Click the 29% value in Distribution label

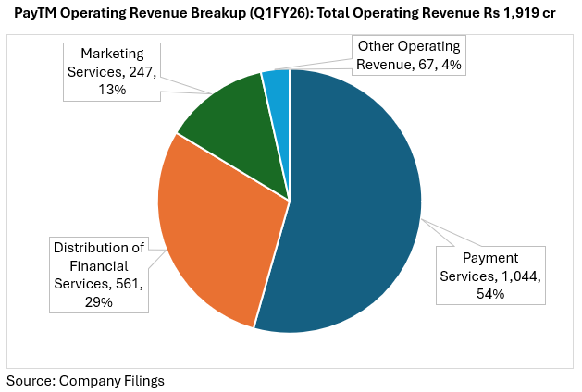pyautogui.click(x=99, y=302)
